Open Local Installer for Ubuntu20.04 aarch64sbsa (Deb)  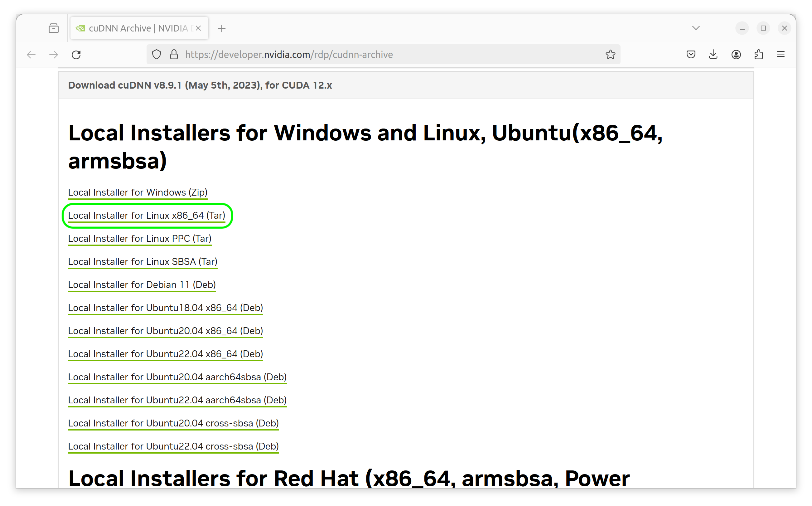[177, 377]
